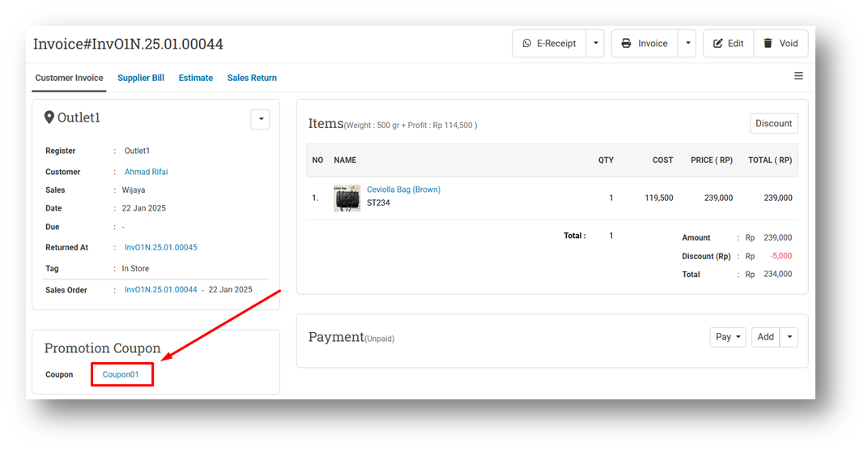
Task: Click the total value 234,000
Action: pyautogui.click(x=778, y=274)
